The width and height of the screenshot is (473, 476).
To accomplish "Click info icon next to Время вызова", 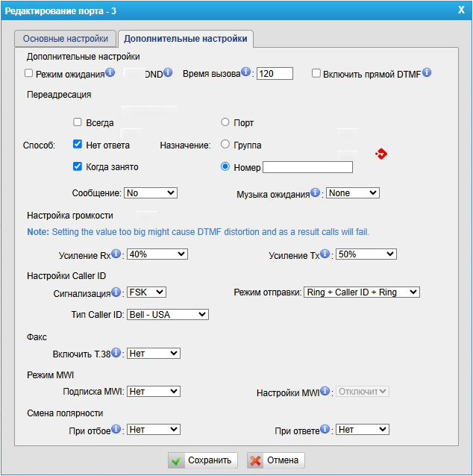I will [245, 72].
